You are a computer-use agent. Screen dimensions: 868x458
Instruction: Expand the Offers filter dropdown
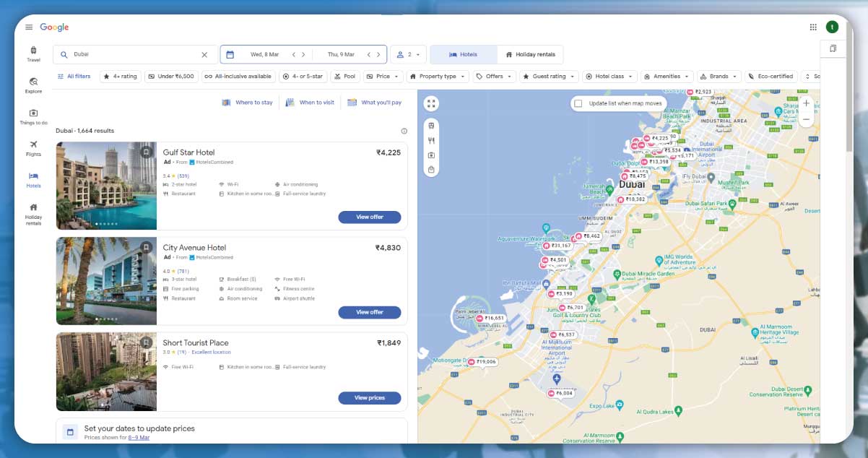tap(495, 77)
